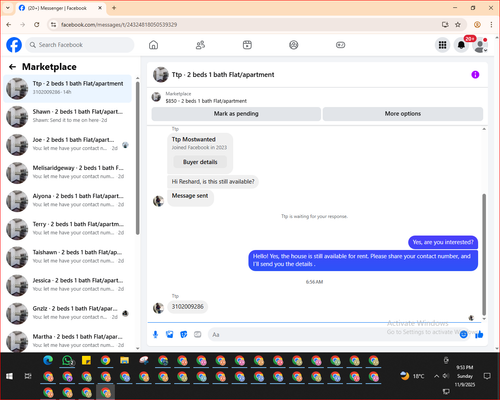The height and width of the screenshot is (400, 500).
Task: Click the conversation list scrollbar
Action: coord(137,158)
